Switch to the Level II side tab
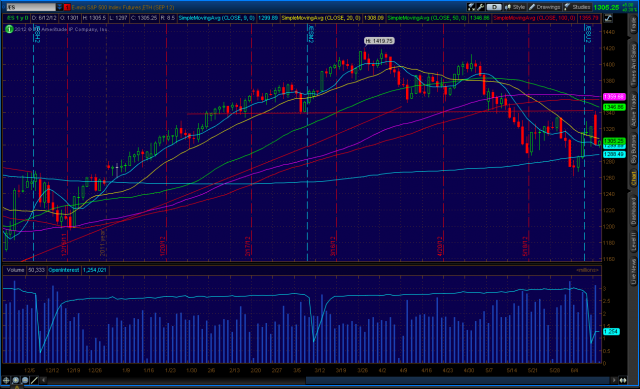This screenshot has height=389, width=640. click(633, 241)
